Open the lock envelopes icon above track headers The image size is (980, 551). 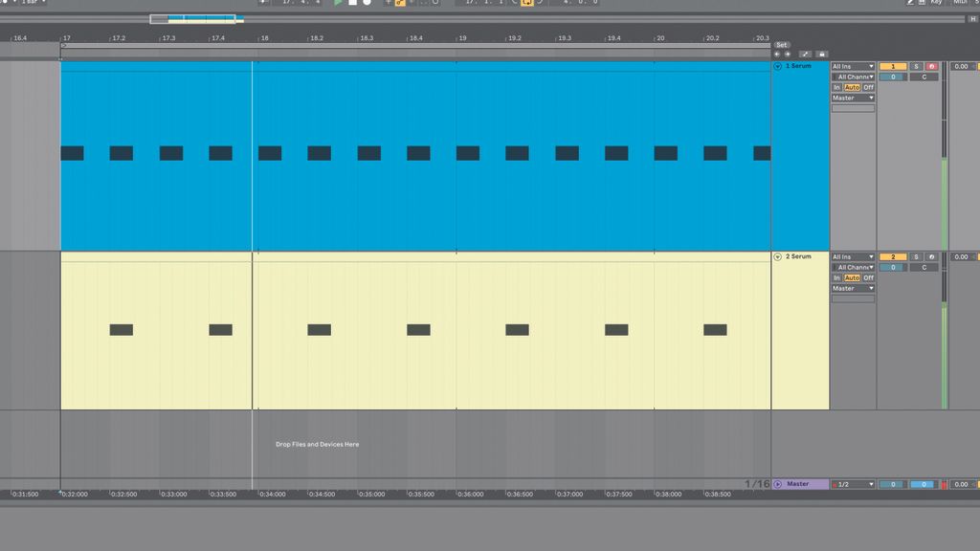821,54
